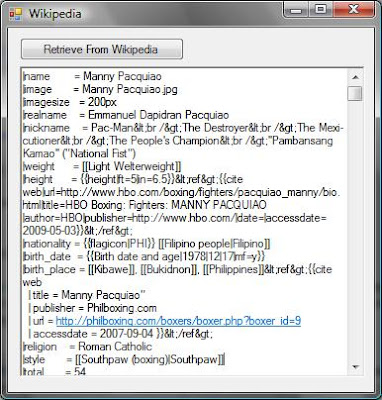Click the text 'Kamao" ("National Fist")'

pos(79,154)
